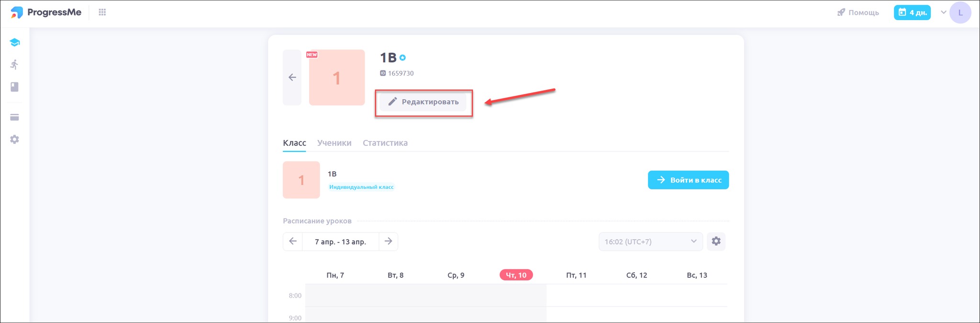Open the book materials sidebar icon
The width and height of the screenshot is (980, 323).
click(x=15, y=87)
